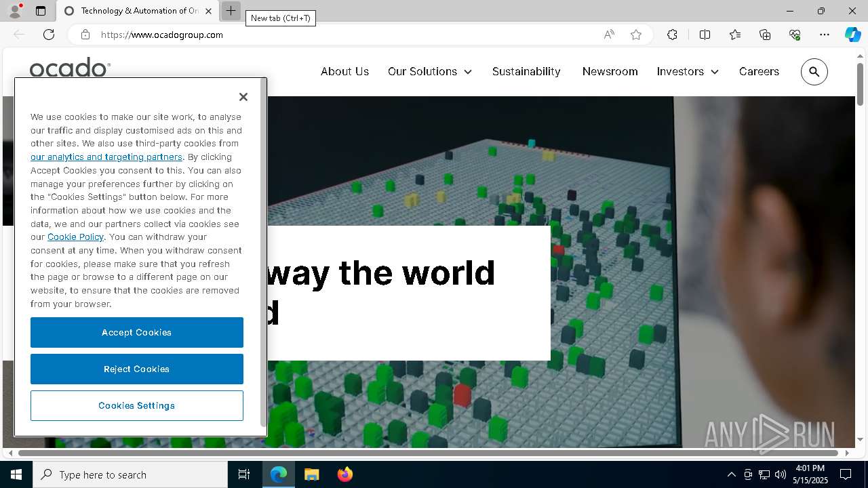Open a new tab with plus button

pos(231,11)
